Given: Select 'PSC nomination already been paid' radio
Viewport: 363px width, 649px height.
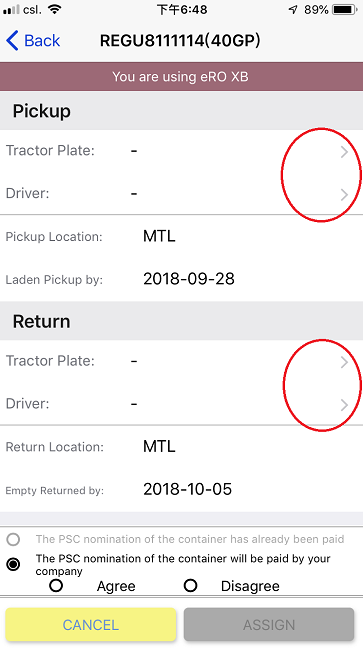Looking at the screenshot, I should (13, 539).
